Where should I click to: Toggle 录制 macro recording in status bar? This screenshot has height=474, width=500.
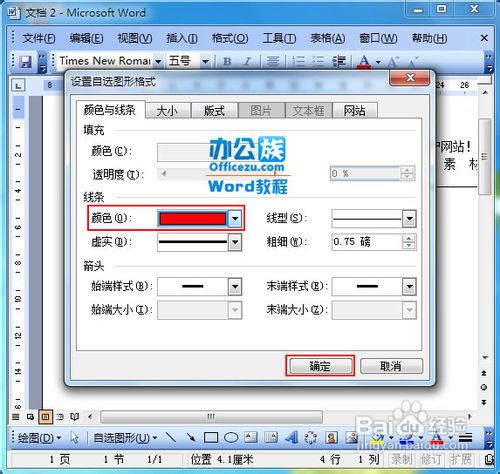coord(402,460)
